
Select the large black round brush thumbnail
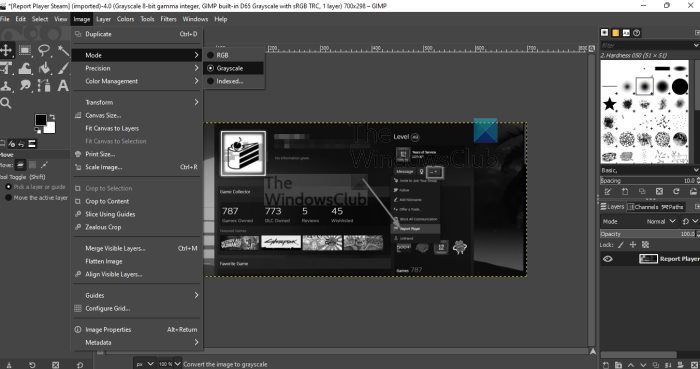[679, 86]
